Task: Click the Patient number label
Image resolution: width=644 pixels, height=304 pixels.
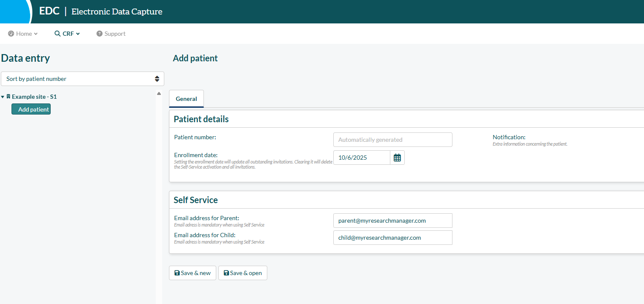Action: (x=195, y=137)
